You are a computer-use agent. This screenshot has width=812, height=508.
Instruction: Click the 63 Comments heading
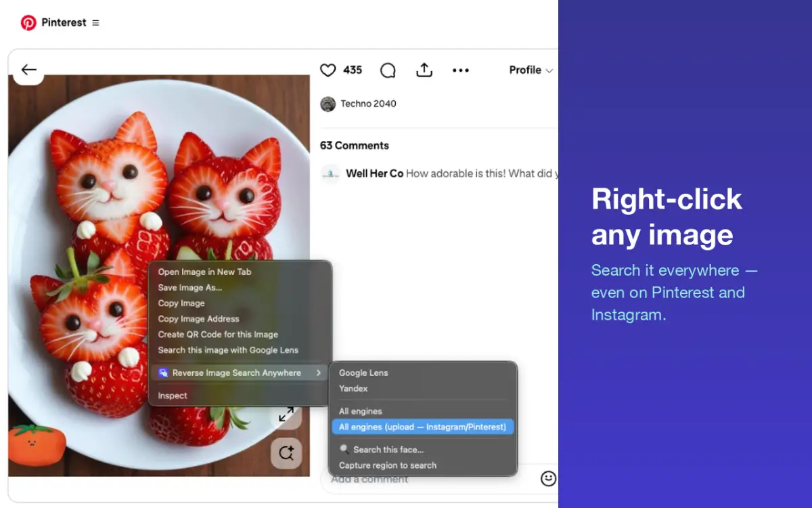pos(355,146)
